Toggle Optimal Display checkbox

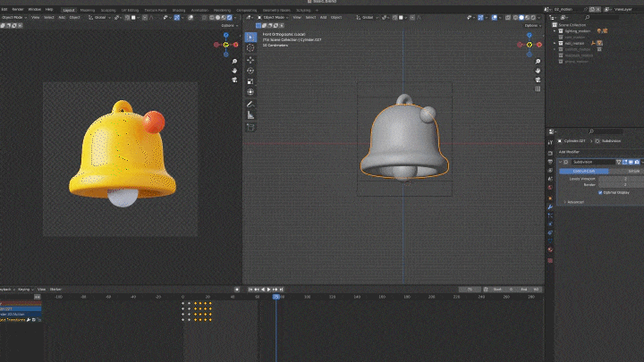(600, 192)
